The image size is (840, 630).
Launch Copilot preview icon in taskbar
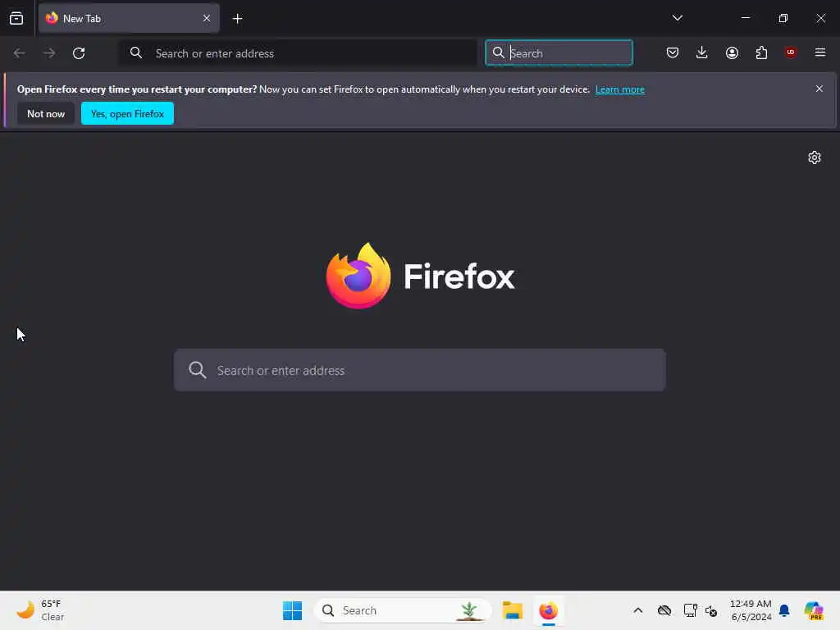[813, 610]
